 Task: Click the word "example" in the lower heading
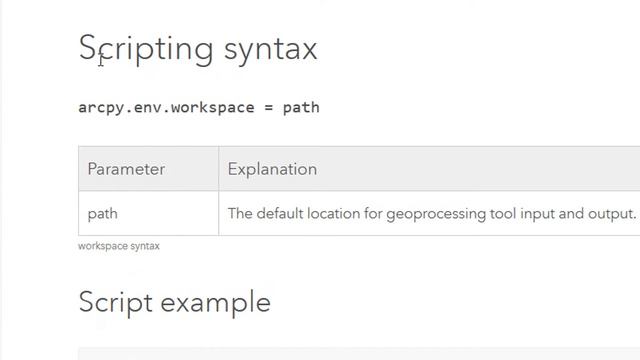click(216, 303)
